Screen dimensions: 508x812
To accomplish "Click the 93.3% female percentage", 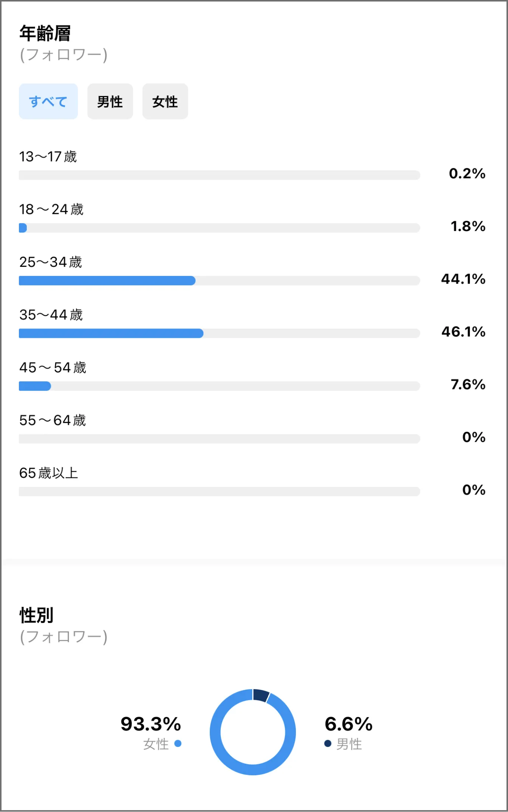I will pyautogui.click(x=151, y=724).
